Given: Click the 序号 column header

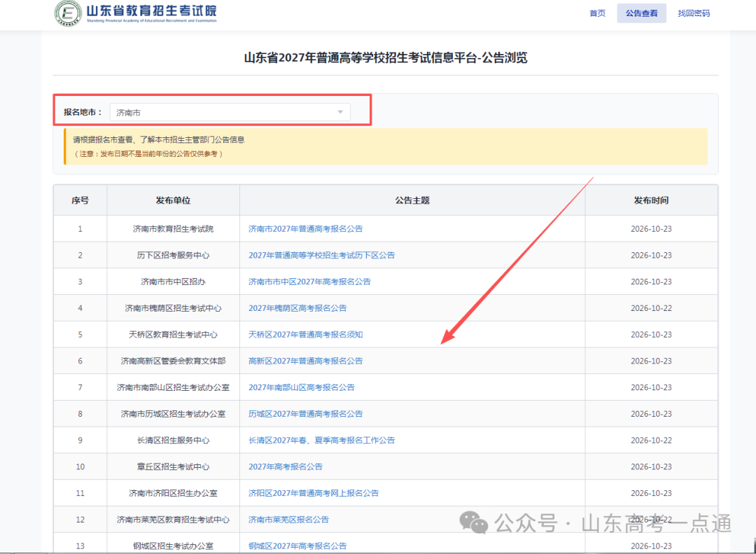Looking at the screenshot, I should coord(80,200).
